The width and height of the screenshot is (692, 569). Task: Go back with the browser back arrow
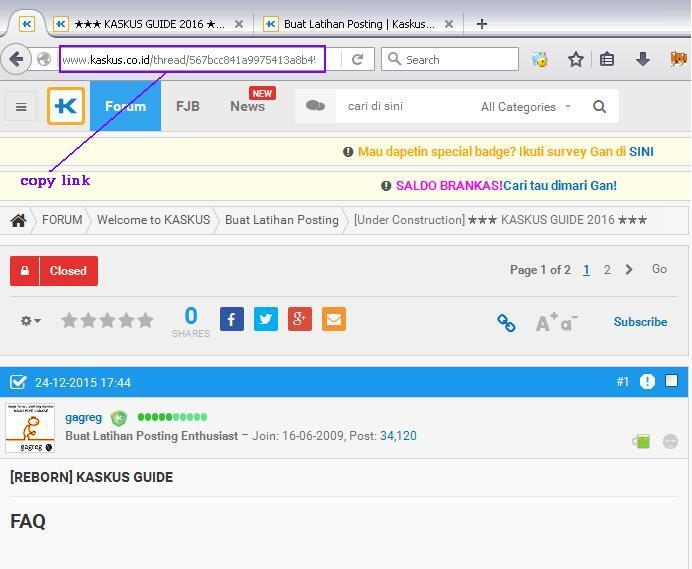[x=16, y=59]
